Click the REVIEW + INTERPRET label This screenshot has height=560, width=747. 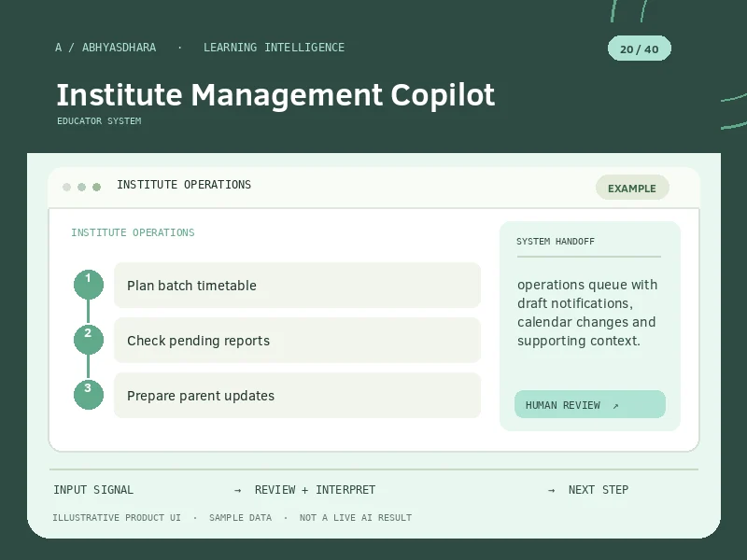315,489
